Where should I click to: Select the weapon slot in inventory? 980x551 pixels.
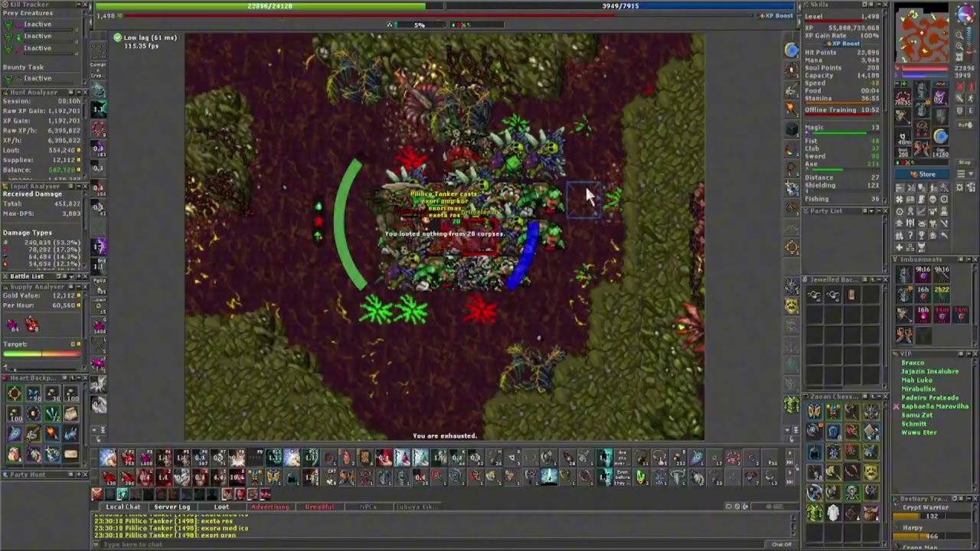[903, 117]
